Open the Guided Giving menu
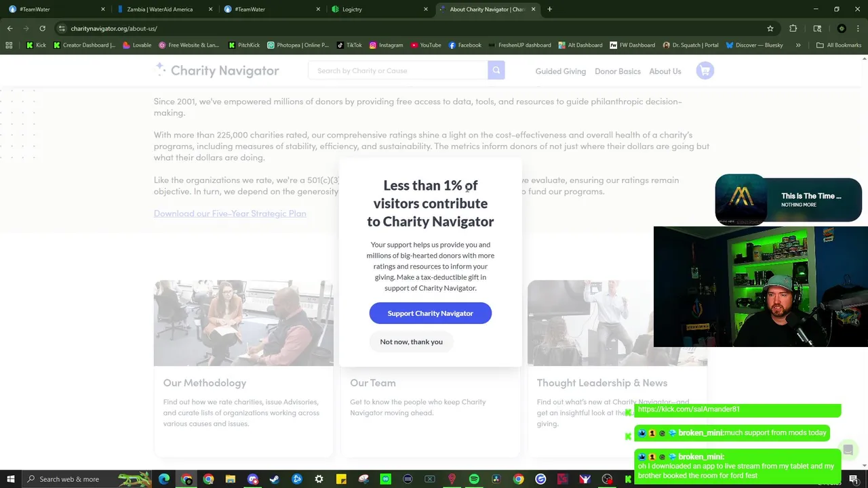 pos(560,71)
